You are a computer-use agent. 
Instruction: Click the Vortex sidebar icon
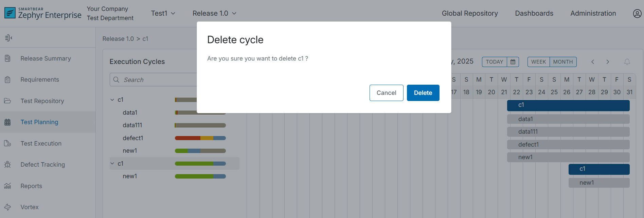tap(7, 207)
